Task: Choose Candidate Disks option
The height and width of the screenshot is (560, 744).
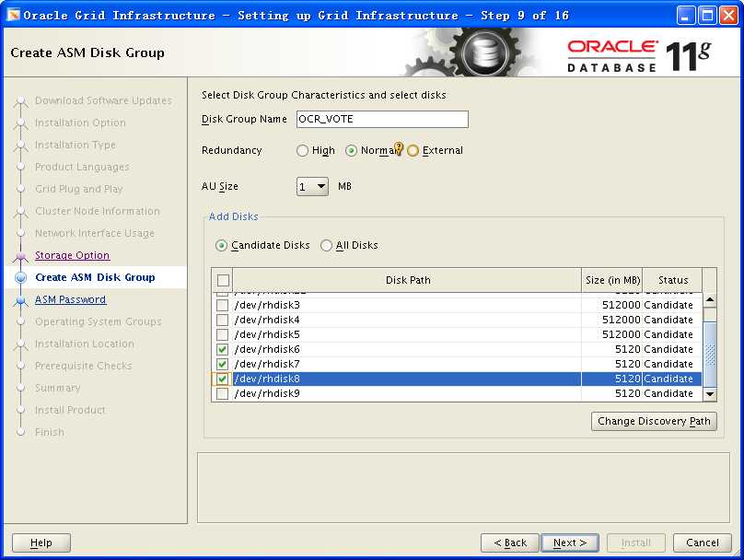Action: pyautogui.click(x=221, y=246)
